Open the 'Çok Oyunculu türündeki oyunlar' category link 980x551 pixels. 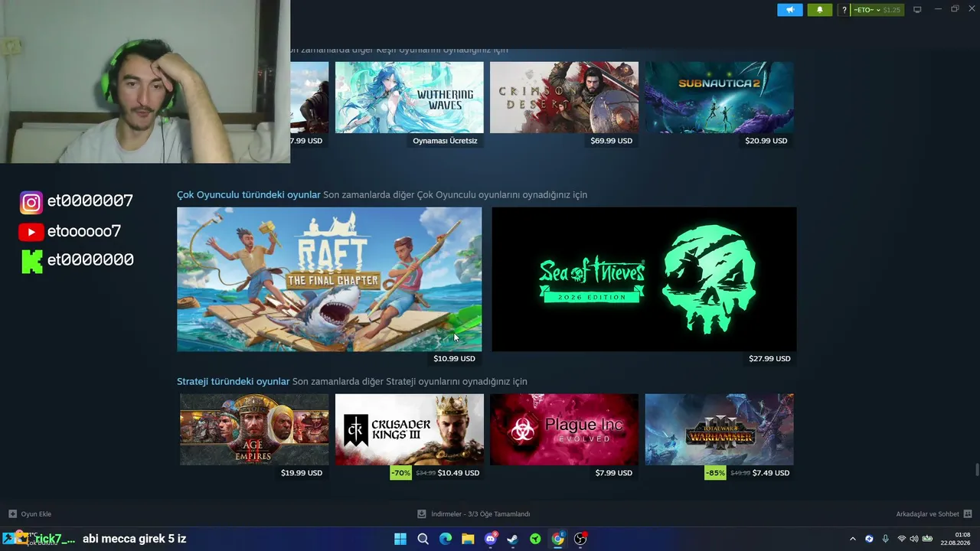pos(249,194)
